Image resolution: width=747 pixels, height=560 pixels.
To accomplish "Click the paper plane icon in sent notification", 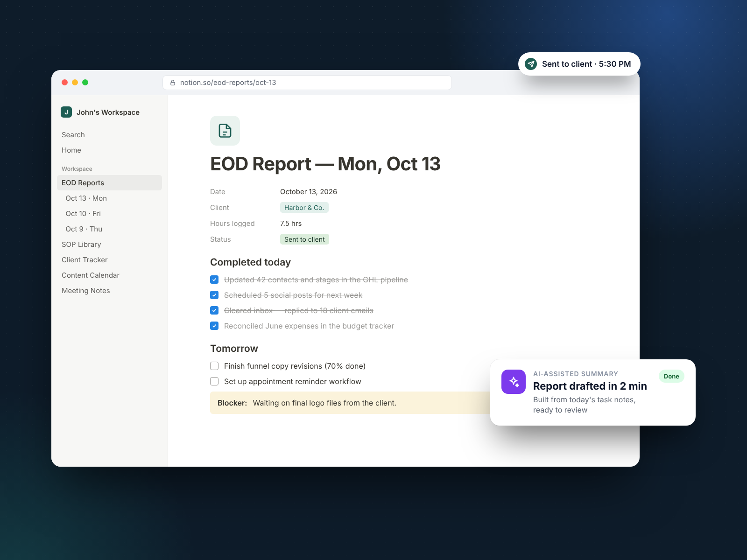I will [531, 64].
